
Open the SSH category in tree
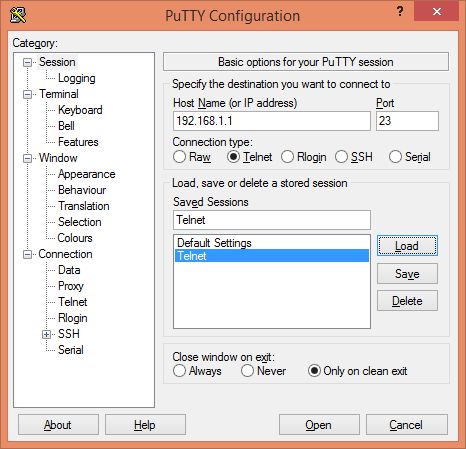pyautogui.click(x=69, y=334)
